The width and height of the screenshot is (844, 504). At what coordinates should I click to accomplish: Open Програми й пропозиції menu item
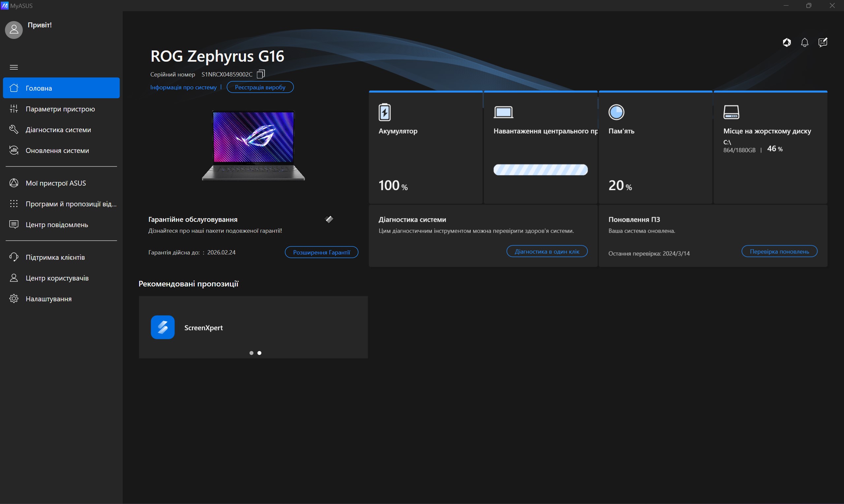coord(61,203)
